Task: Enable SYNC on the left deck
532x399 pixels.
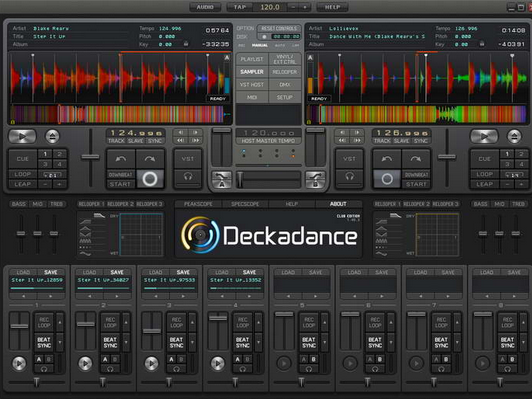Action: [x=155, y=141]
